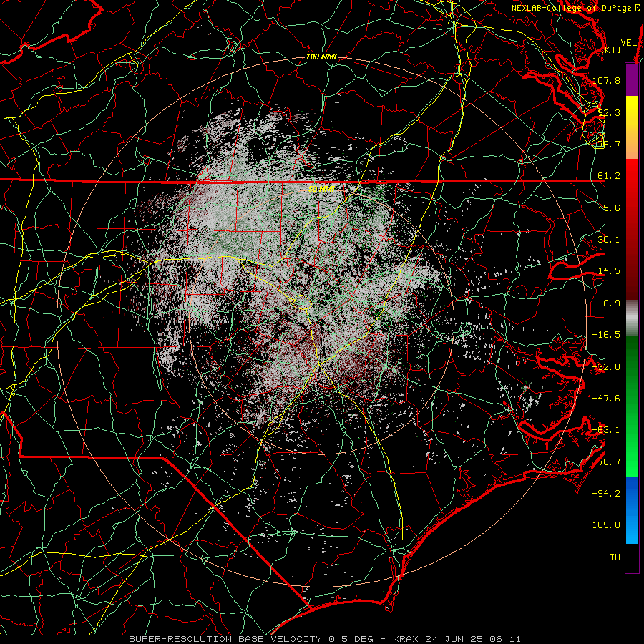The image size is (644, 644).
Task: Click the red segment of the velocity color bar
Action: (x=632, y=229)
